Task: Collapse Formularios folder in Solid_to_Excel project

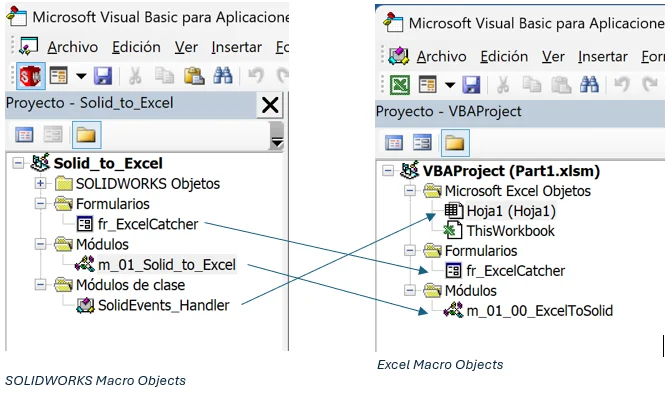Action: pos(40,204)
